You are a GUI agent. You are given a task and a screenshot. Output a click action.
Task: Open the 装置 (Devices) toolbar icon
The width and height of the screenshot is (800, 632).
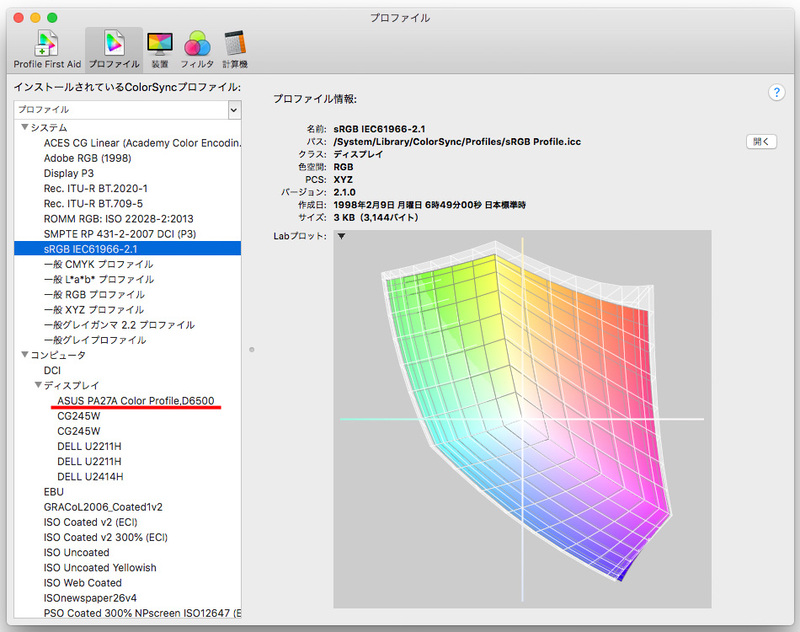(160, 49)
